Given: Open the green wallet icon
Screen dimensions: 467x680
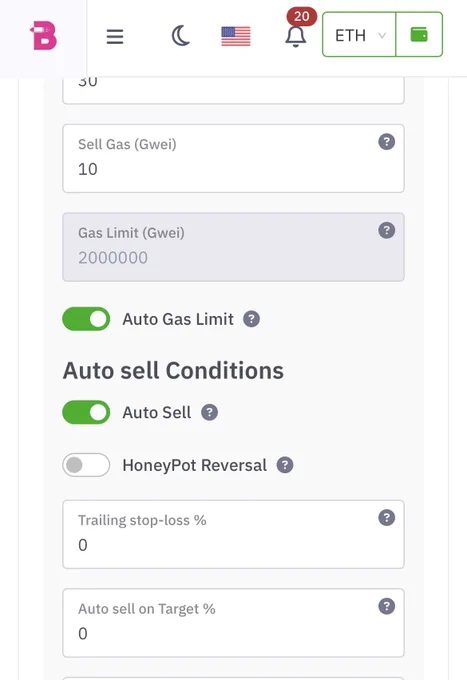Looking at the screenshot, I should [x=419, y=35].
